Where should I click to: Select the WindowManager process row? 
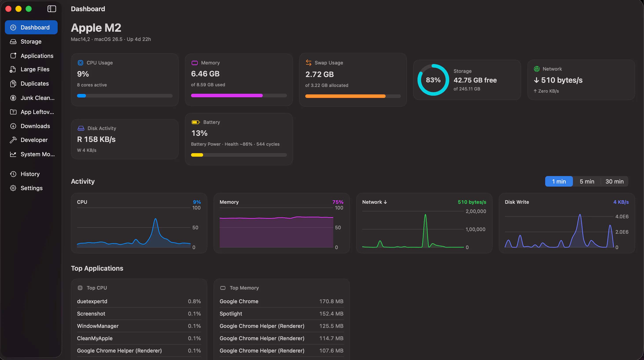click(139, 326)
